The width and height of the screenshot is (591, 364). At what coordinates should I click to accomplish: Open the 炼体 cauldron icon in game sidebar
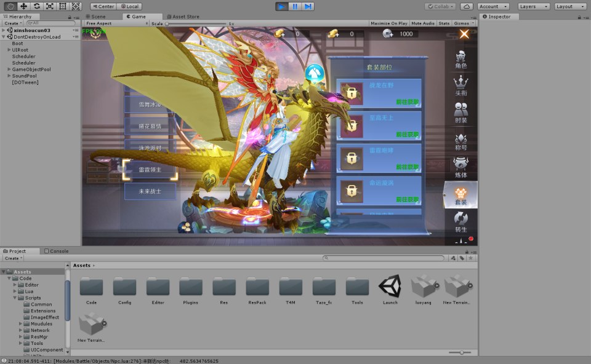[x=461, y=168]
